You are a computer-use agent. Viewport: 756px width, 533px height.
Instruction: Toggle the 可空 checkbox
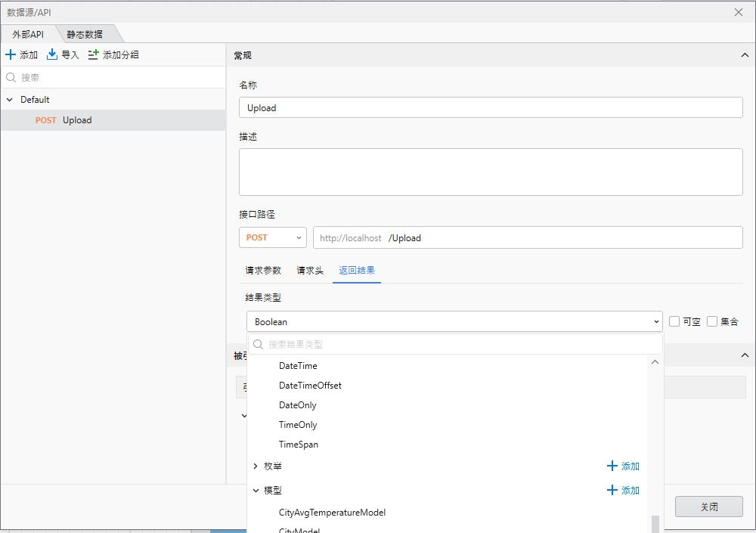point(674,321)
